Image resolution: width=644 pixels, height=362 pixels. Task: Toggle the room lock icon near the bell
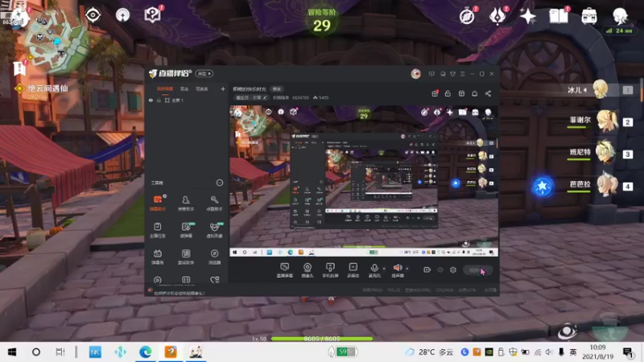coord(448,93)
